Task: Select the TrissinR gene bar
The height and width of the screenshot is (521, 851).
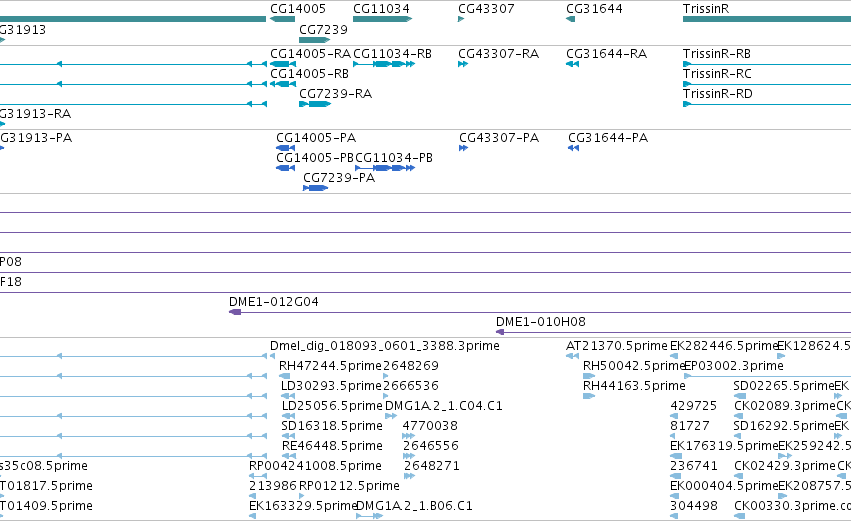Action: click(767, 19)
